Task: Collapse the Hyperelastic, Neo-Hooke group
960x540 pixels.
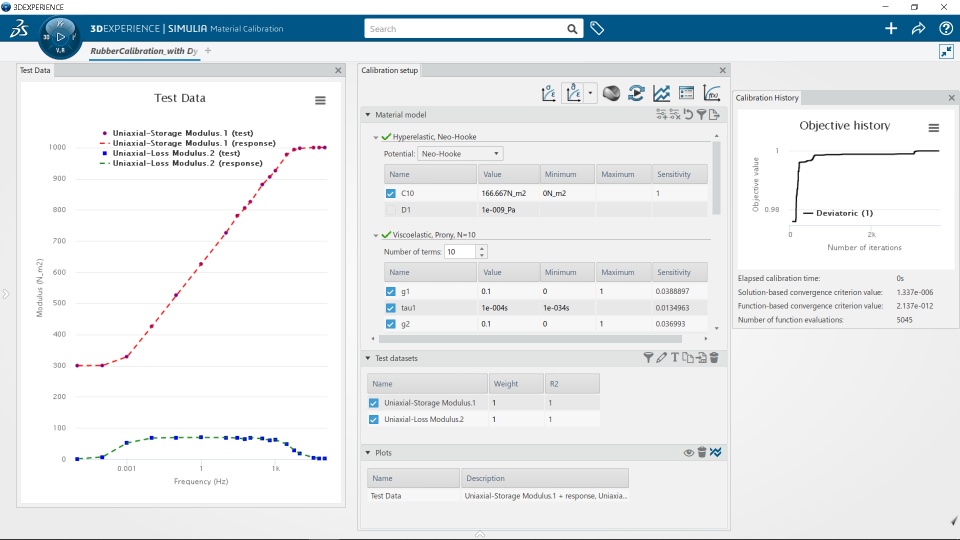Action: tap(376, 137)
